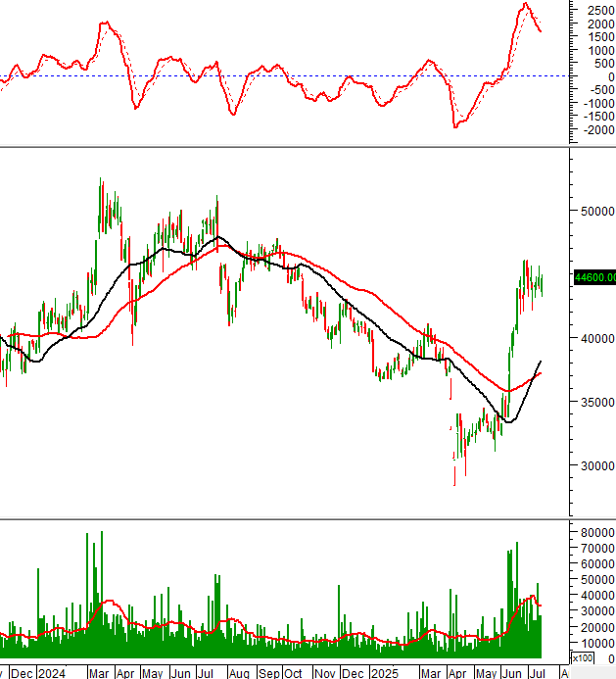This screenshot has width=616, height=679.
Task: Select the 2025 year label on time axis
Action: 384,673
